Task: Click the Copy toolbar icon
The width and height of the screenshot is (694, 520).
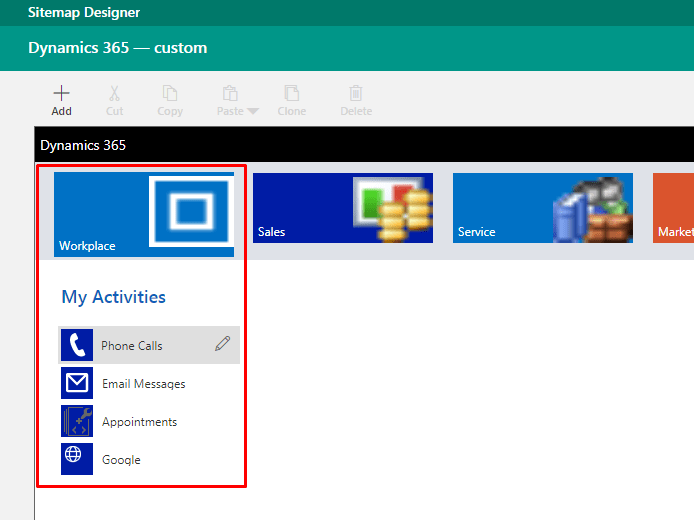Action: 170,93
